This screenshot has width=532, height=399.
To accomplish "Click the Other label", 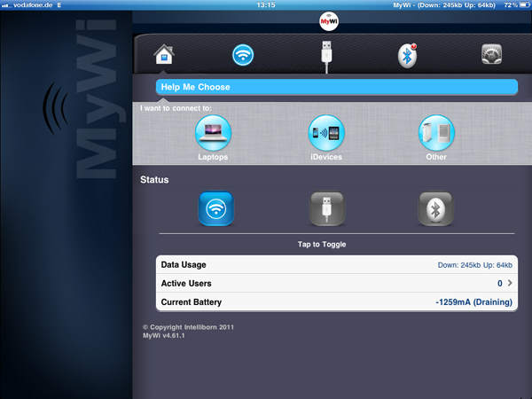I will [x=436, y=157].
